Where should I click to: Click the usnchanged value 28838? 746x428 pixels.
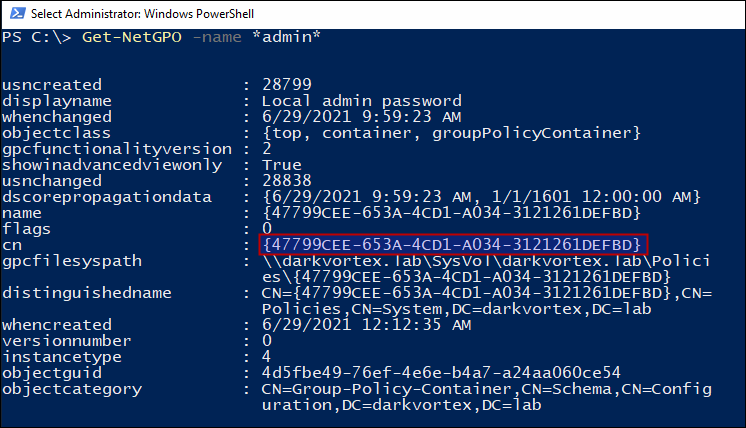[x=287, y=181]
